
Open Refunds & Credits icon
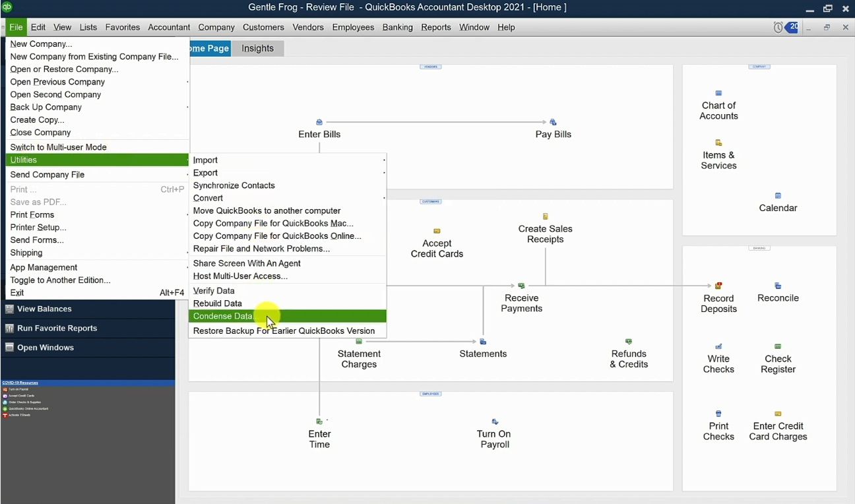click(629, 341)
